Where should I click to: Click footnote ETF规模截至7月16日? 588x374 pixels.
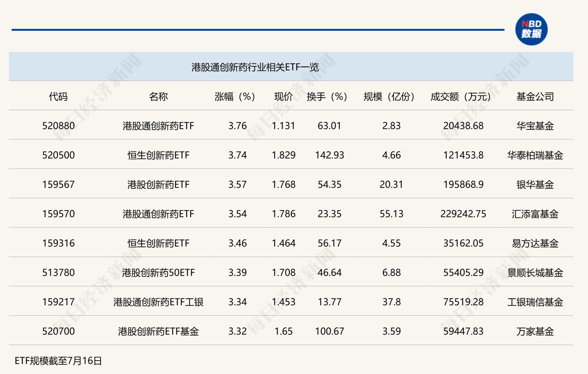[58, 361]
